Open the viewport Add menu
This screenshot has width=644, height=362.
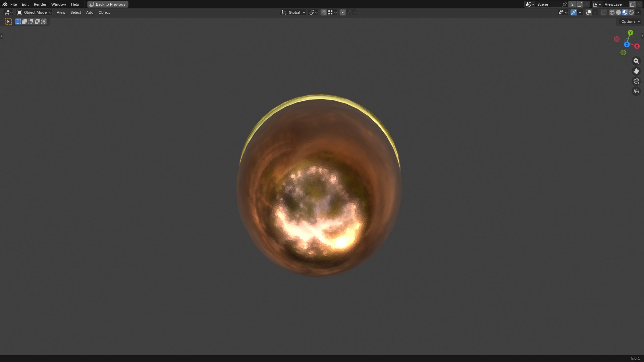click(90, 12)
